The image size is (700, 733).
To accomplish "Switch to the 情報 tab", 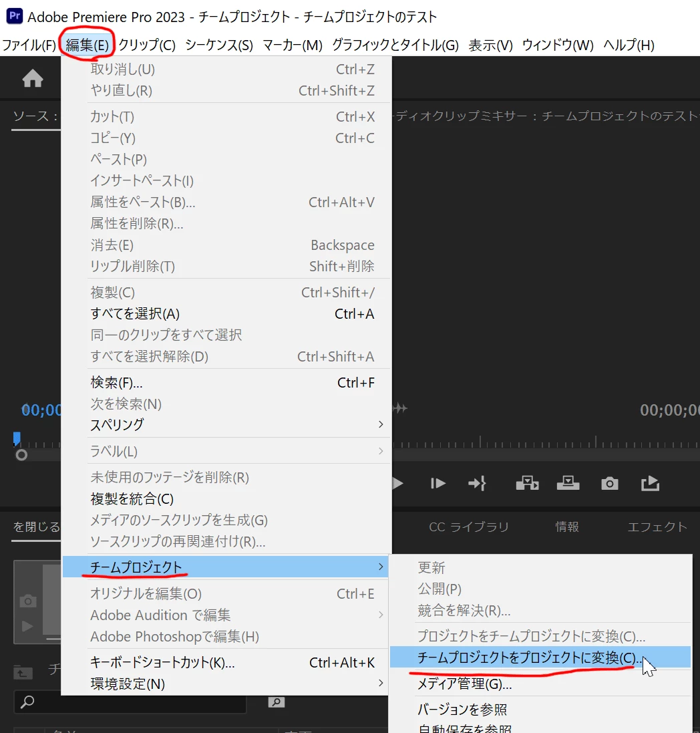I will coord(567,527).
